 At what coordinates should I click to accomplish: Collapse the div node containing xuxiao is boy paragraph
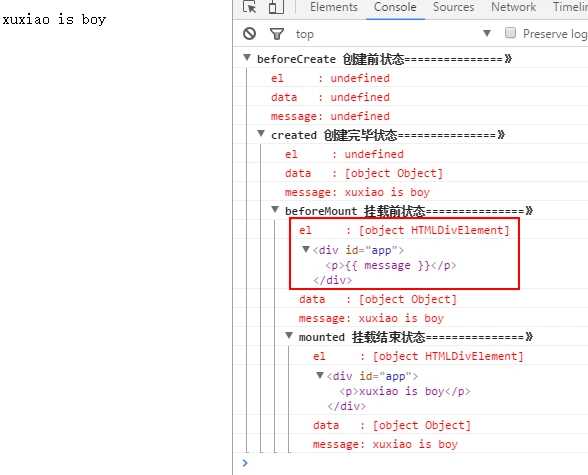pos(320,375)
